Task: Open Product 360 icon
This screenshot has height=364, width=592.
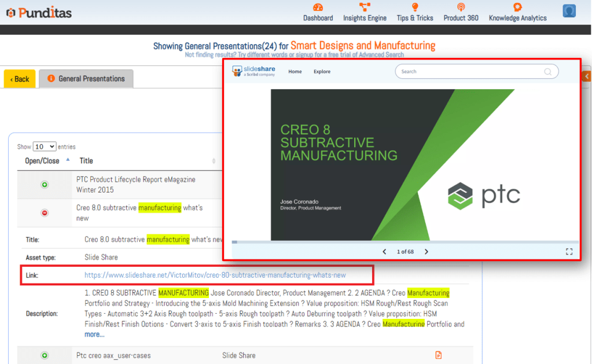Action: coord(461,8)
